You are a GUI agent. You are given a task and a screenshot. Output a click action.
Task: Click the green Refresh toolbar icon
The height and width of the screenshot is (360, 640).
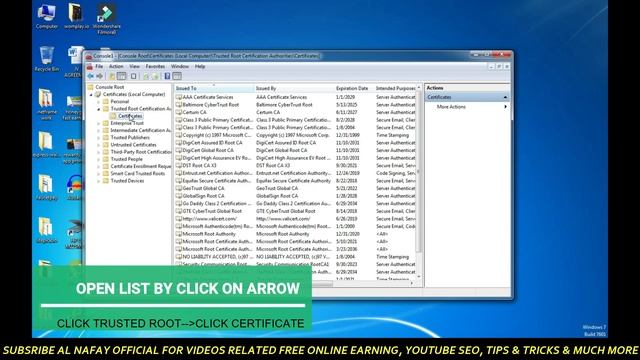(146, 76)
